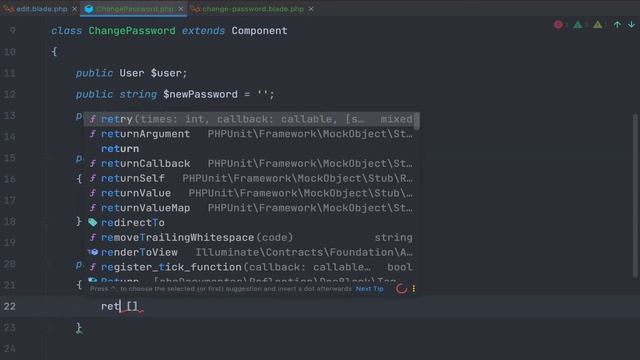Viewport: 640px width, 360px height.
Task: Click the tag icon beside redirectTo
Action: tap(93, 222)
